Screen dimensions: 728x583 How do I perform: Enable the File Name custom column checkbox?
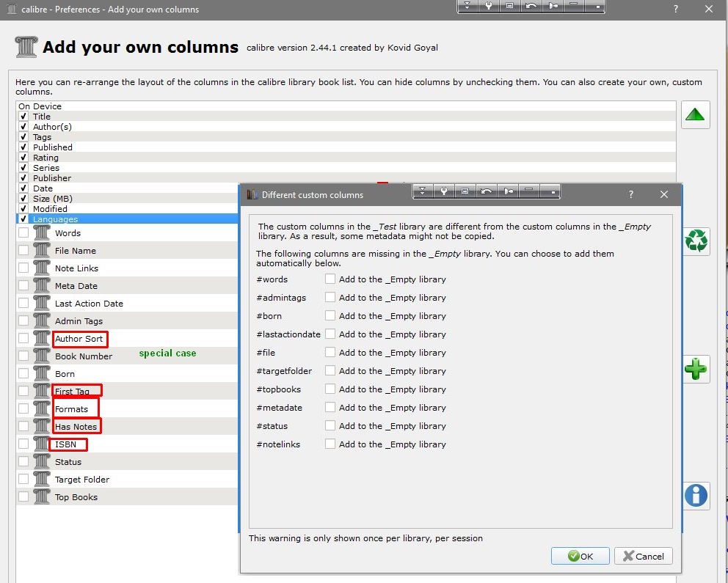[23, 250]
